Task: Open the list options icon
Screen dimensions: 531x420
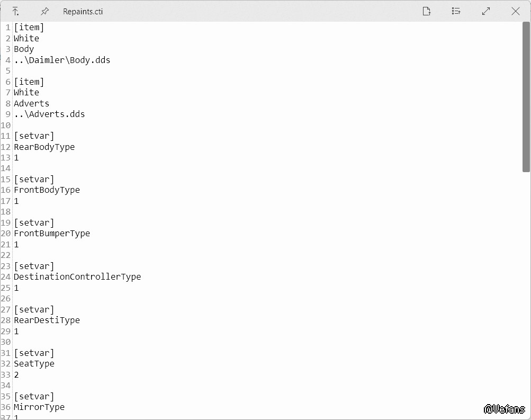Action: [456, 11]
